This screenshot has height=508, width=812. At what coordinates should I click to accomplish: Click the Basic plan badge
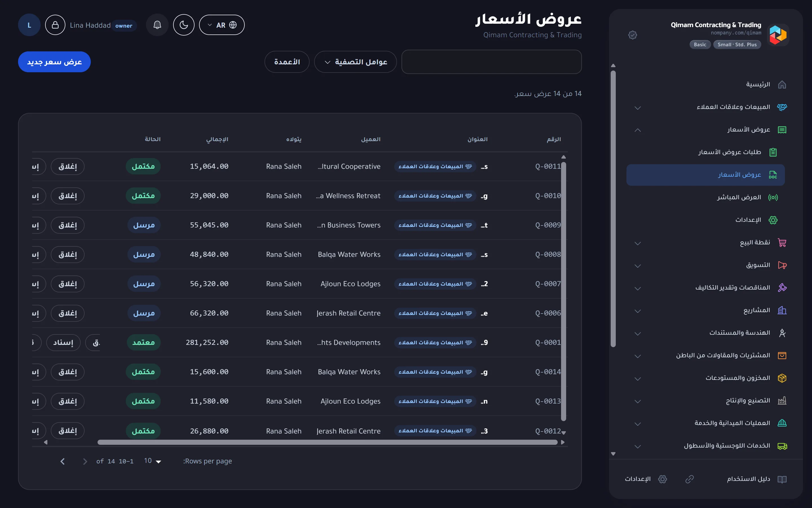[x=700, y=45]
